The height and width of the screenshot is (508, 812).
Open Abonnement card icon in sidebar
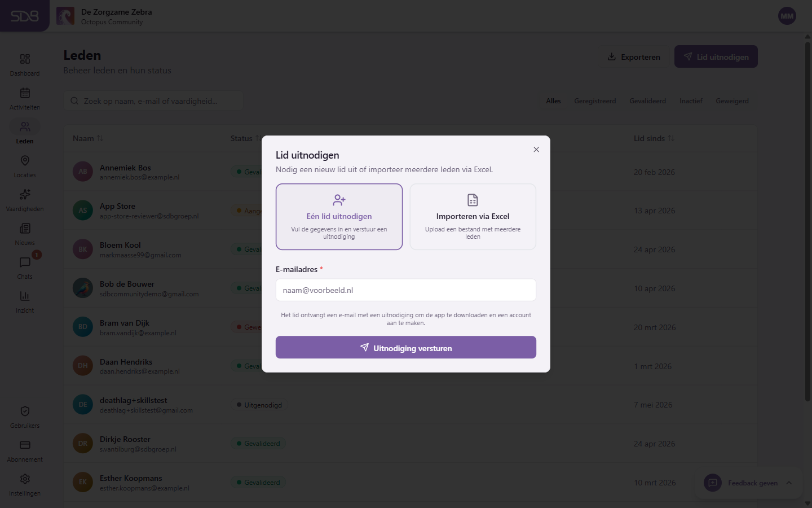[25, 445]
